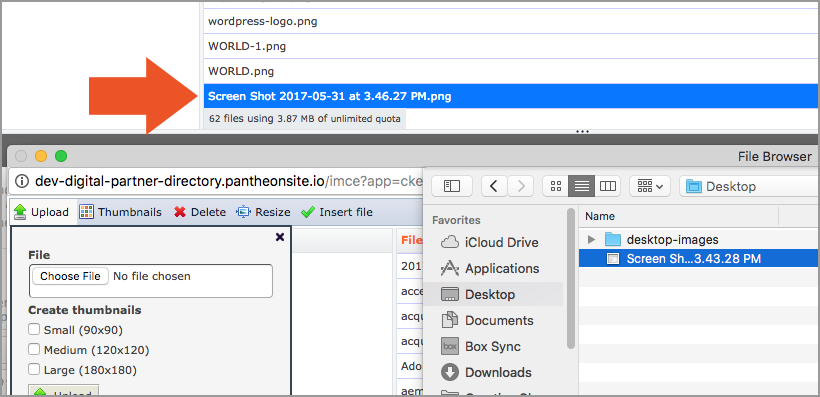The height and width of the screenshot is (397, 820).
Task: Open the Desktop location popup
Action: click(749, 186)
